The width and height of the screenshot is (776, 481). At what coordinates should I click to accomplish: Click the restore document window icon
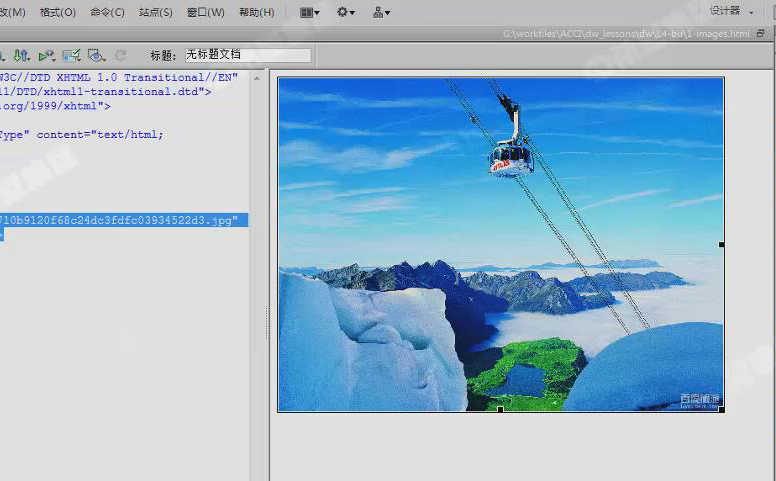[x=761, y=33]
